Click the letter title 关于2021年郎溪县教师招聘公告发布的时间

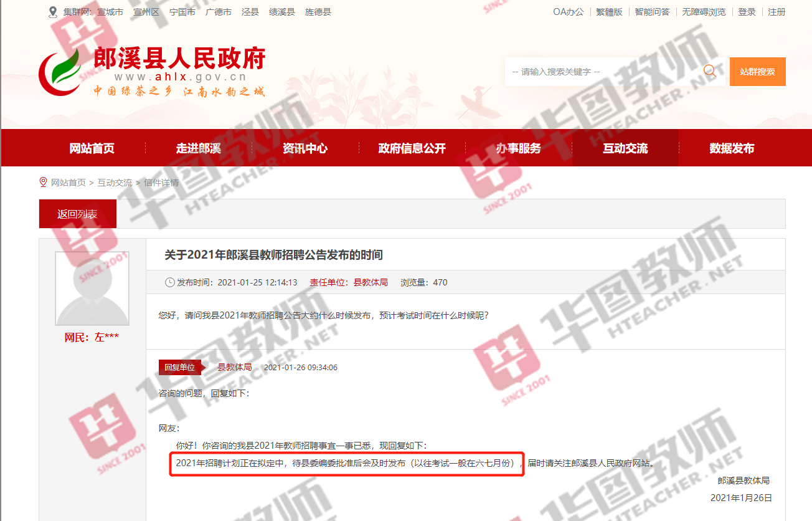click(x=273, y=254)
